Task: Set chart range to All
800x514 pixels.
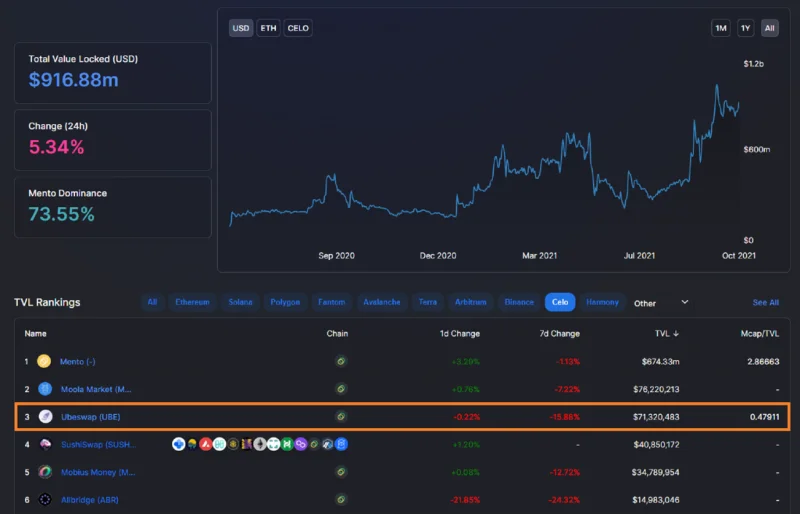Action: [769, 28]
